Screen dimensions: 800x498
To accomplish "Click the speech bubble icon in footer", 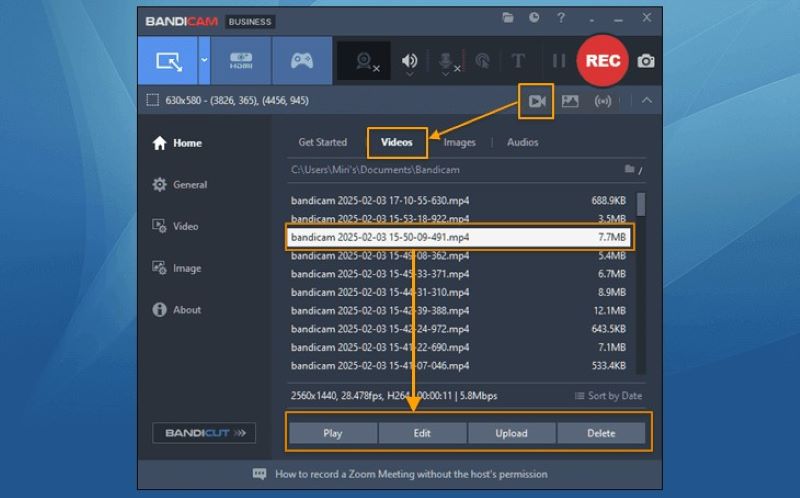I will 259,475.
